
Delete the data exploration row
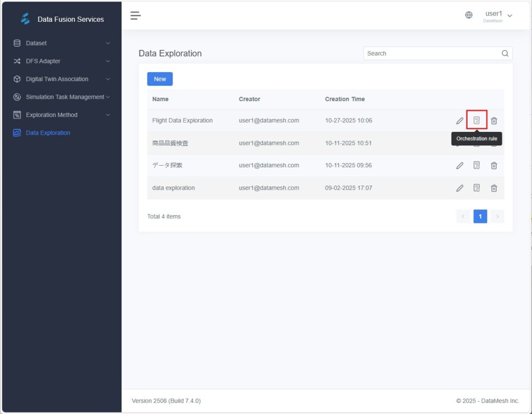[494, 188]
